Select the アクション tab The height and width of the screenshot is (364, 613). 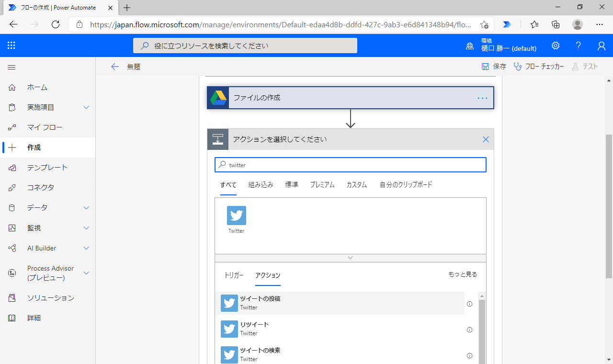tap(268, 275)
